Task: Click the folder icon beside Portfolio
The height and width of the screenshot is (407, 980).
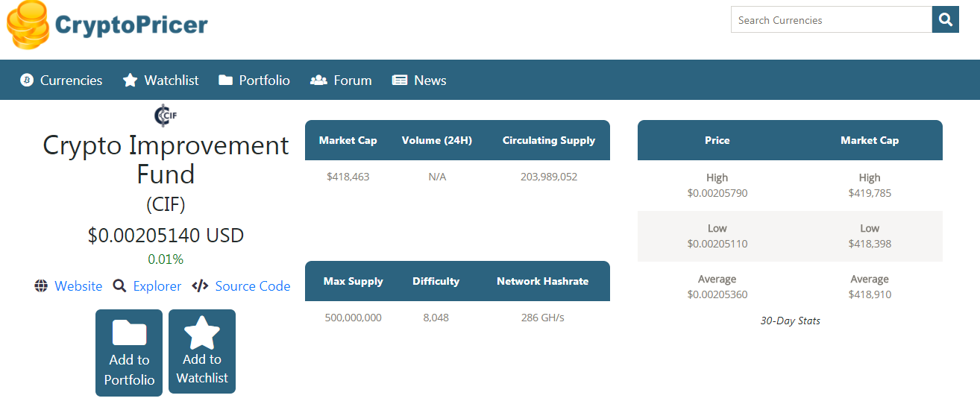Action: (225, 80)
